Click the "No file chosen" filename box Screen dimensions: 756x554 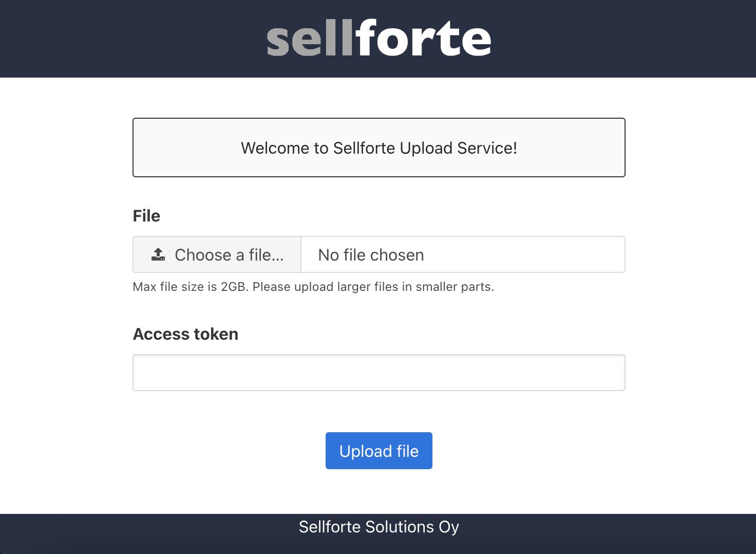463,254
